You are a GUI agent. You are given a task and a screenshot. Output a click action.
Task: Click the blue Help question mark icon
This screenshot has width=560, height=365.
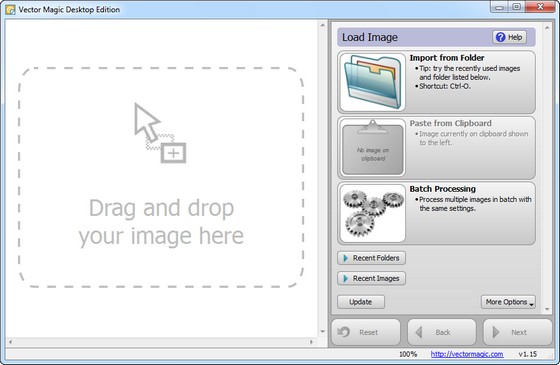pyautogui.click(x=501, y=37)
